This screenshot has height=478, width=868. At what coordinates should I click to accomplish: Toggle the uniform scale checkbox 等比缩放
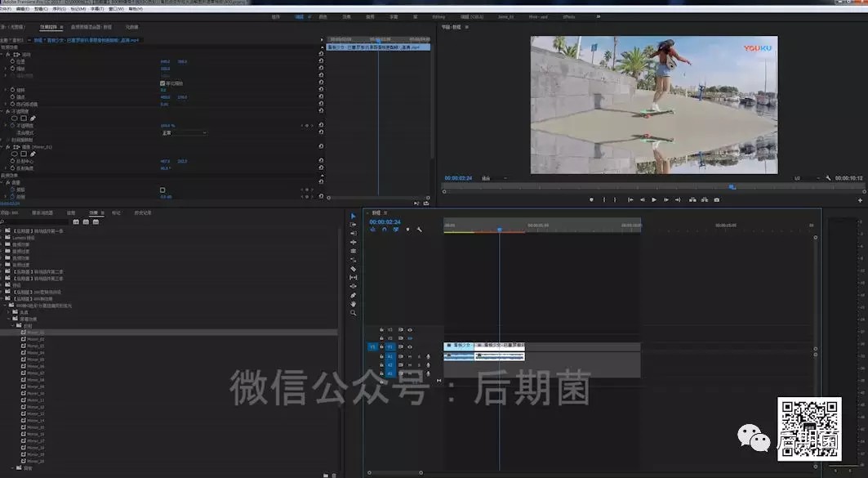click(162, 83)
